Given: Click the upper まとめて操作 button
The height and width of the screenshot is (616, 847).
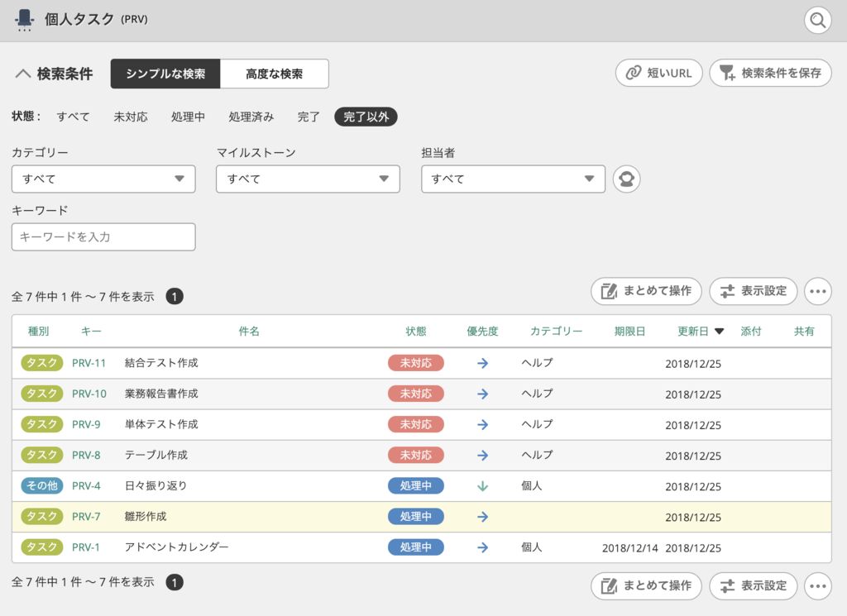Looking at the screenshot, I should click(646, 292).
